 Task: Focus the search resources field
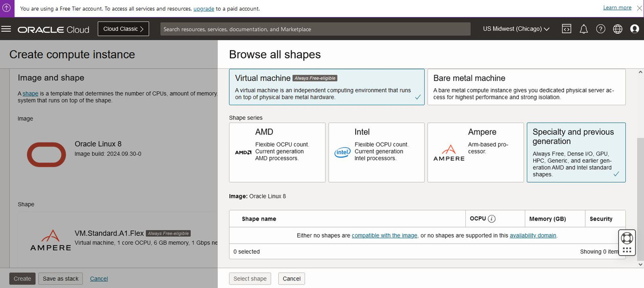[315, 29]
